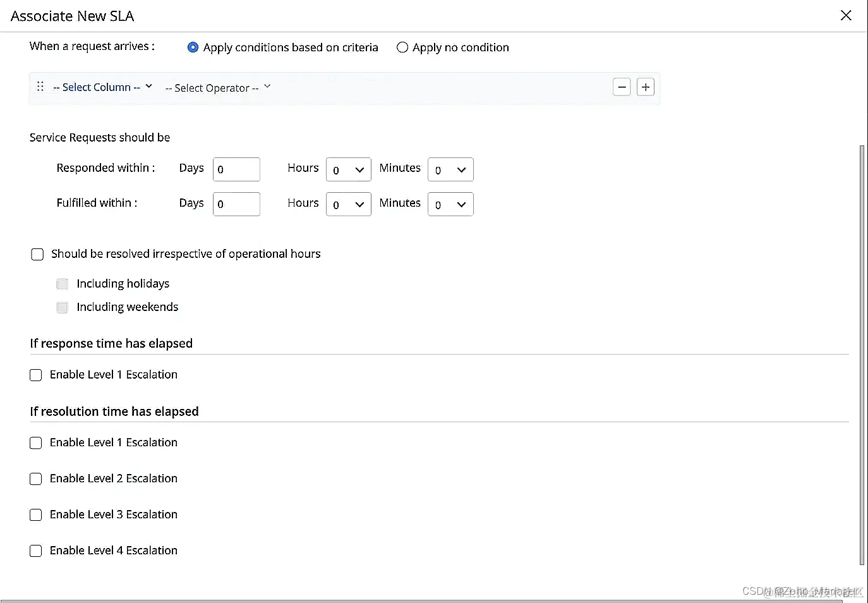Click the vertical scrollbar of the dialog

(862, 354)
